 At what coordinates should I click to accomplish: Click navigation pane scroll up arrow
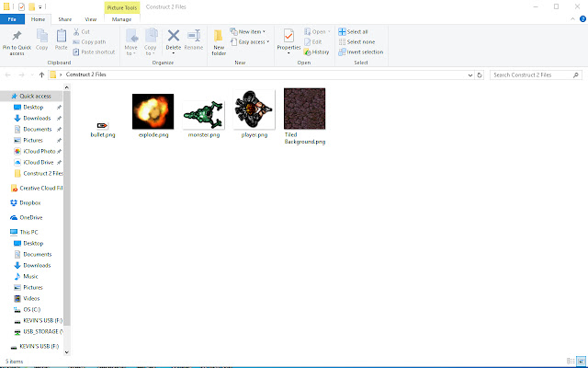point(67,87)
